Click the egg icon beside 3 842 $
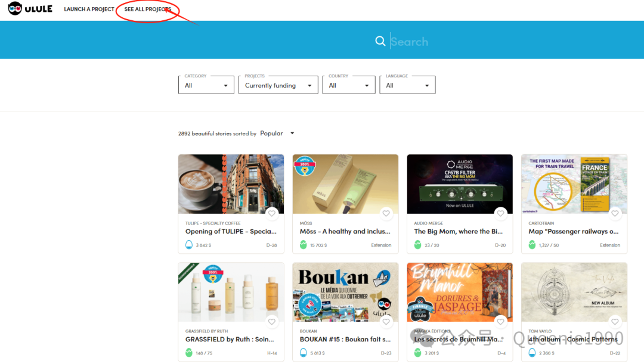This screenshot has height=364, width=644. (x=189, y=245)
